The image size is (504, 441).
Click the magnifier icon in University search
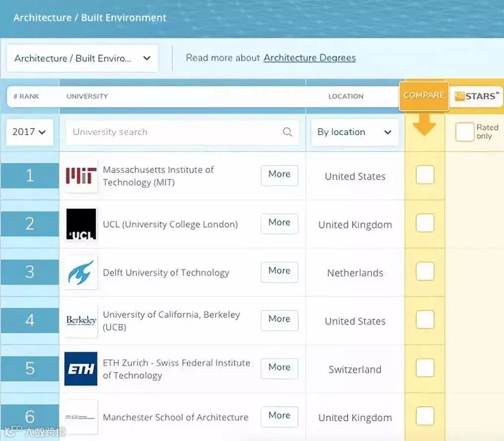coord(287,132)
